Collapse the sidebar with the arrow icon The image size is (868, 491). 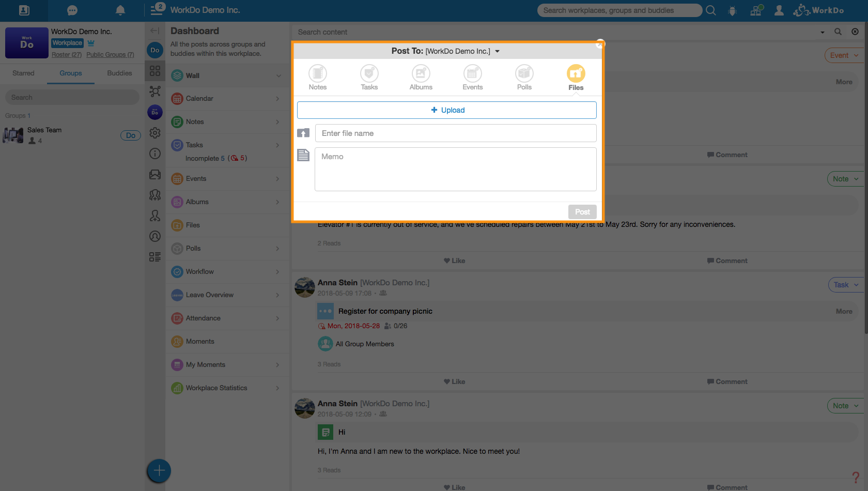click(x=155, y=30)
